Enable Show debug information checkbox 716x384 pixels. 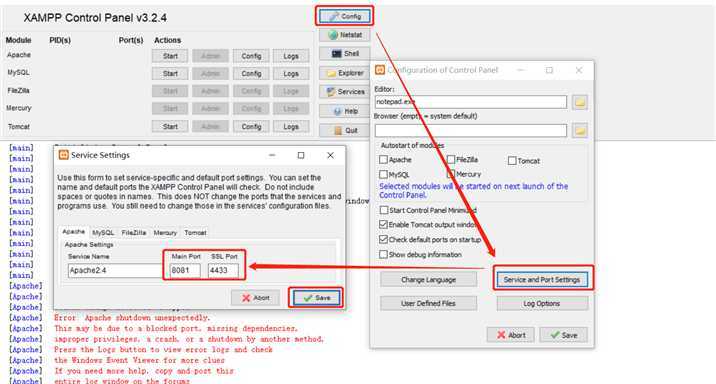click(x=384, y=254)
